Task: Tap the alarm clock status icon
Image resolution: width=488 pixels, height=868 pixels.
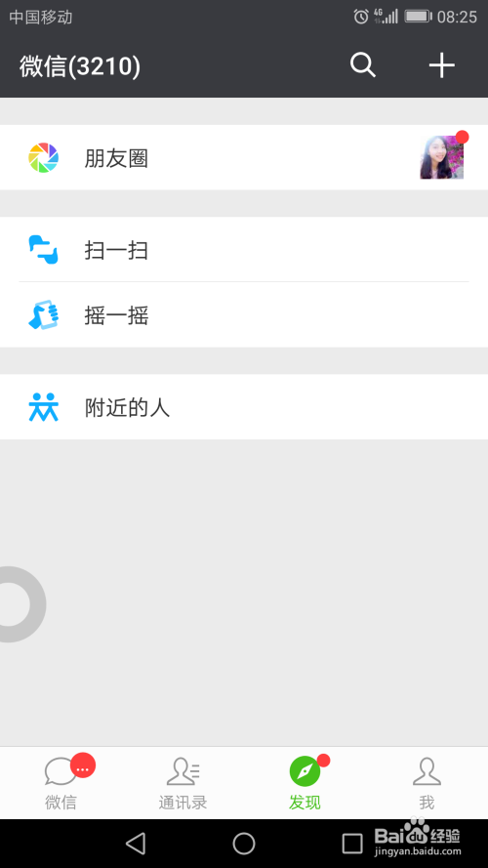Action: tap(361, 17)
